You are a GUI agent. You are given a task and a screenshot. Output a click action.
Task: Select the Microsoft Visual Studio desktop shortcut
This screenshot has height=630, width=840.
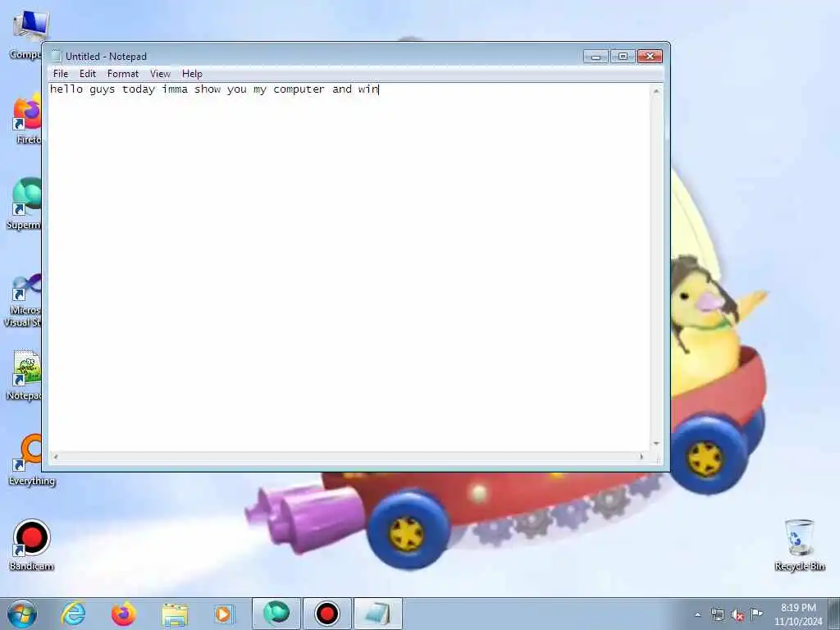coord(22,300)
